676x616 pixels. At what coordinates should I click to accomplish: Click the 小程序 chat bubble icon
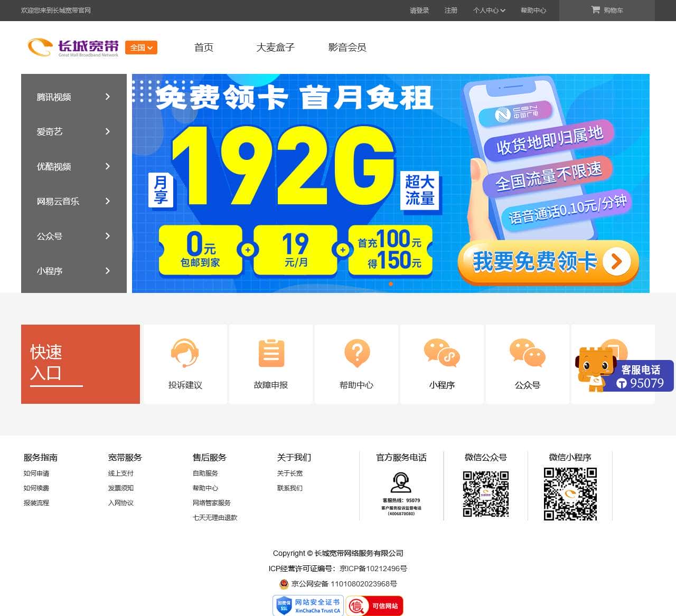442,353
